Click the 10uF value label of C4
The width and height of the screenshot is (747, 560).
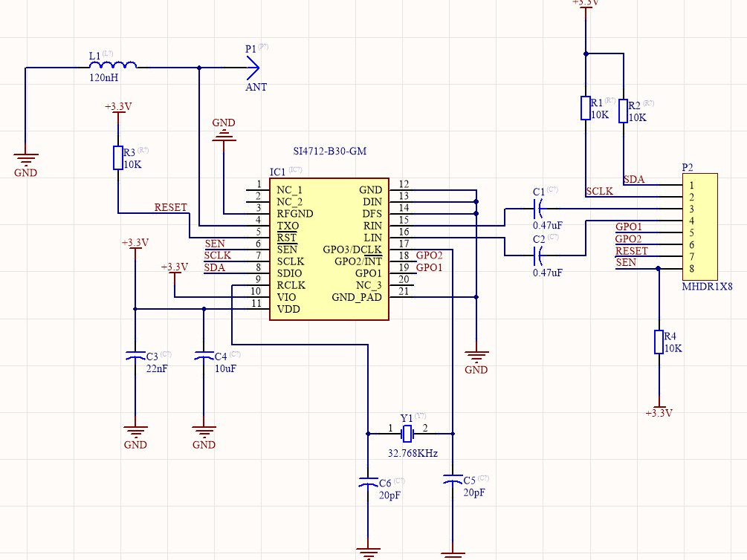pos(224,367)
